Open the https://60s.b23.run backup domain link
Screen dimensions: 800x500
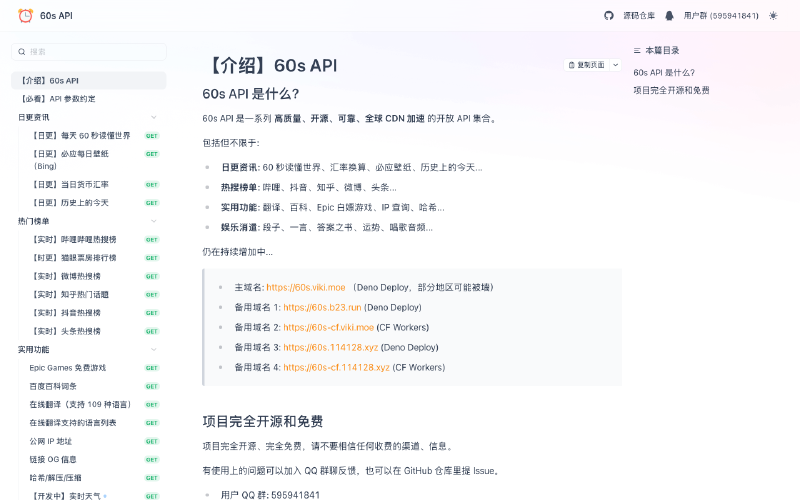322,308
